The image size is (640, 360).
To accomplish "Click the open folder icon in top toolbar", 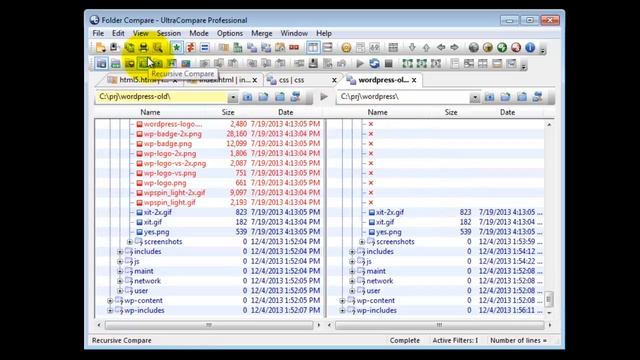I will pos(100,48).
